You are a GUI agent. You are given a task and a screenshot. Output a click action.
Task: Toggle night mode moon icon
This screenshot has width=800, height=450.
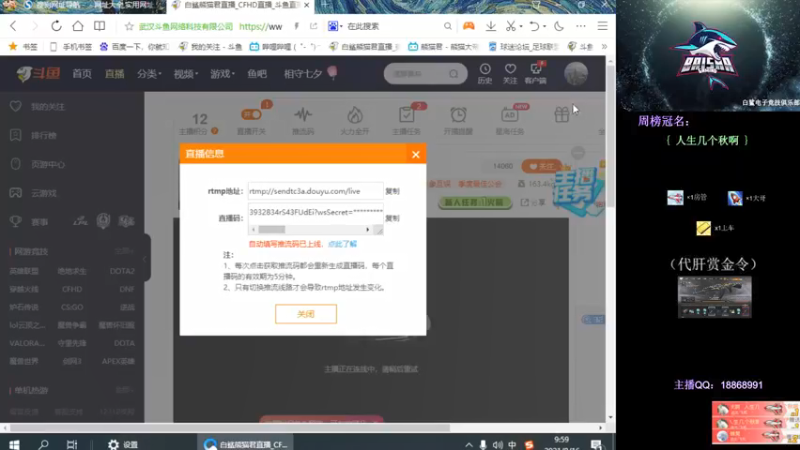(x=559, y=26)
